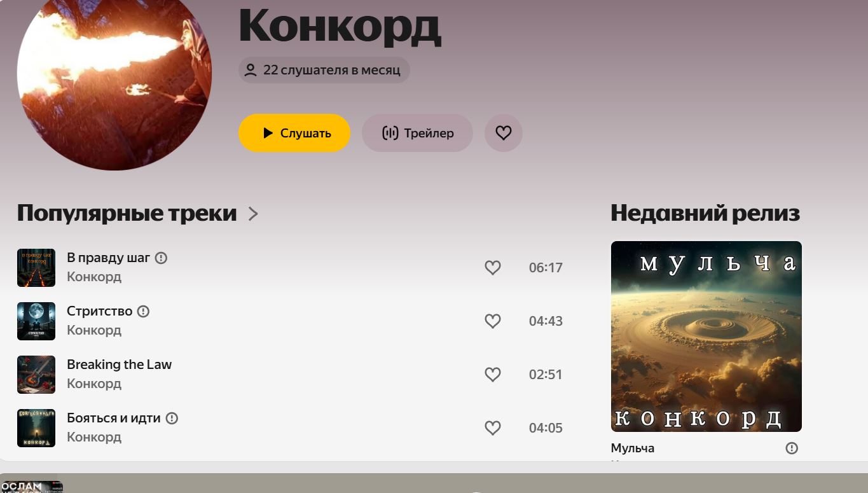The width and height of the screenshot is (868, 493).
Task: Open the Стритство moon cover thumbnail
Action: pyautogui.click(x=36, y=321)
